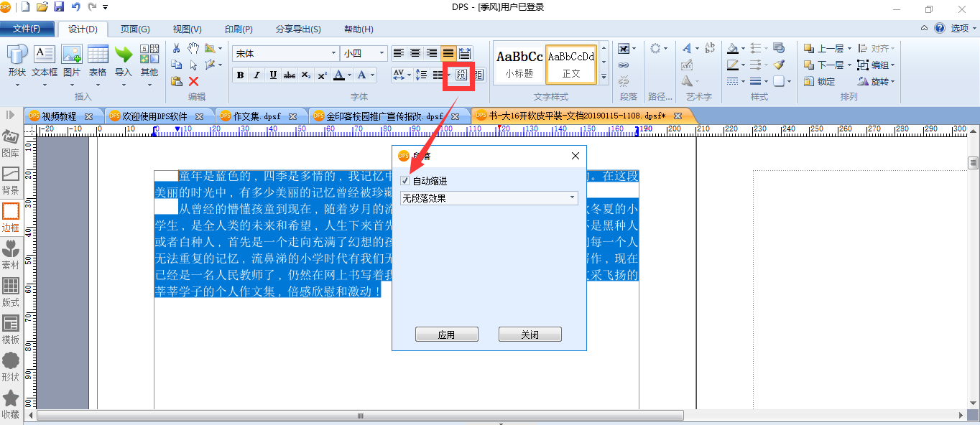The image size is (980, 425).
Task: Uncheck the 自动缩进 checkbox
Action: click(406, 181)
